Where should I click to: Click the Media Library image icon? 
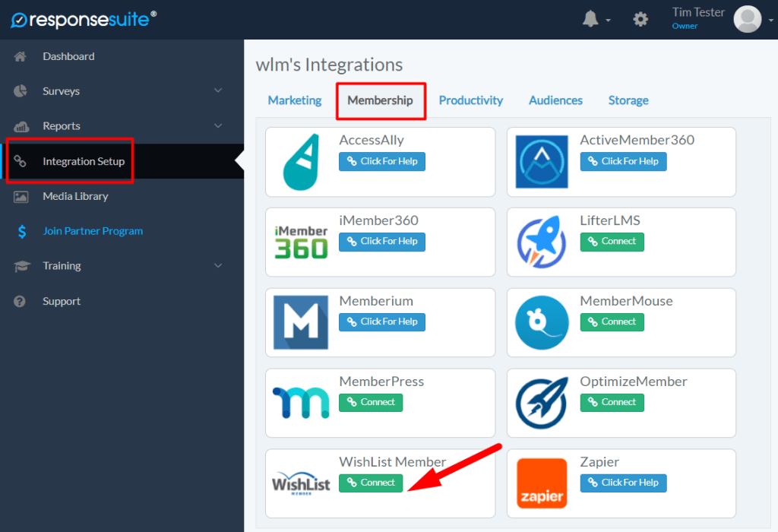point(21,197)
